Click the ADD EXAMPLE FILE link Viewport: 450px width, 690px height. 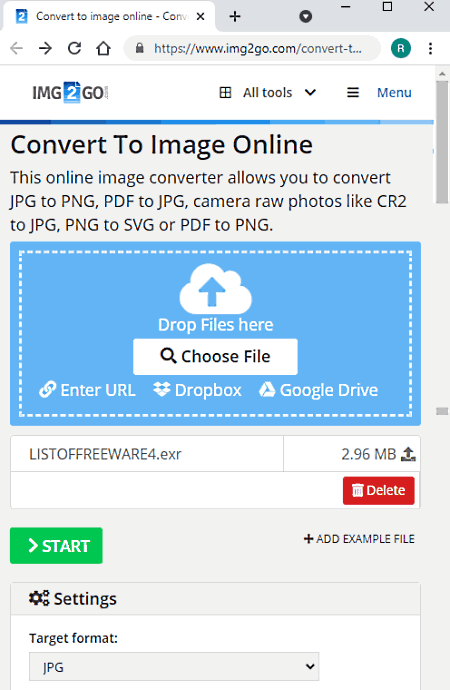click(x=359, y=539)
